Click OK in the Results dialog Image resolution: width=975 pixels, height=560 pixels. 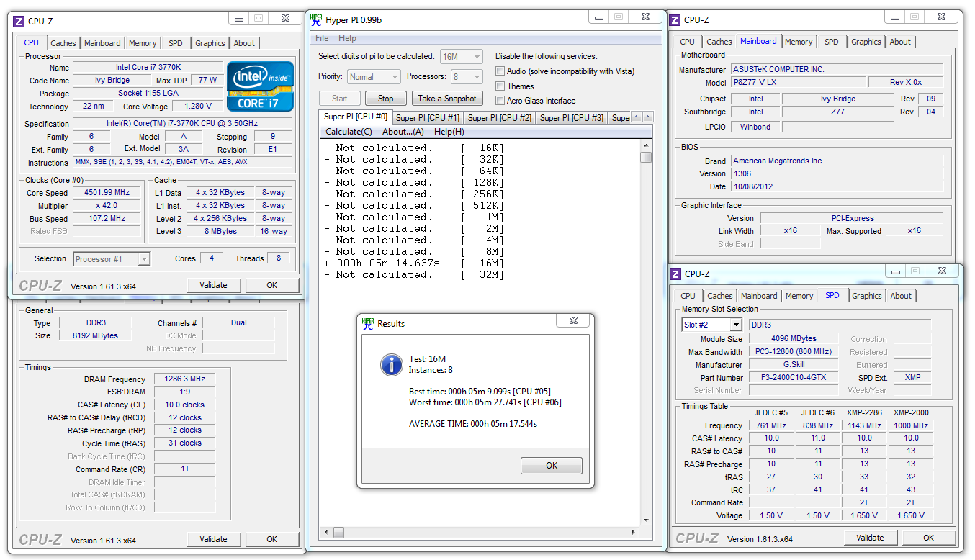(x=552, y=466)
